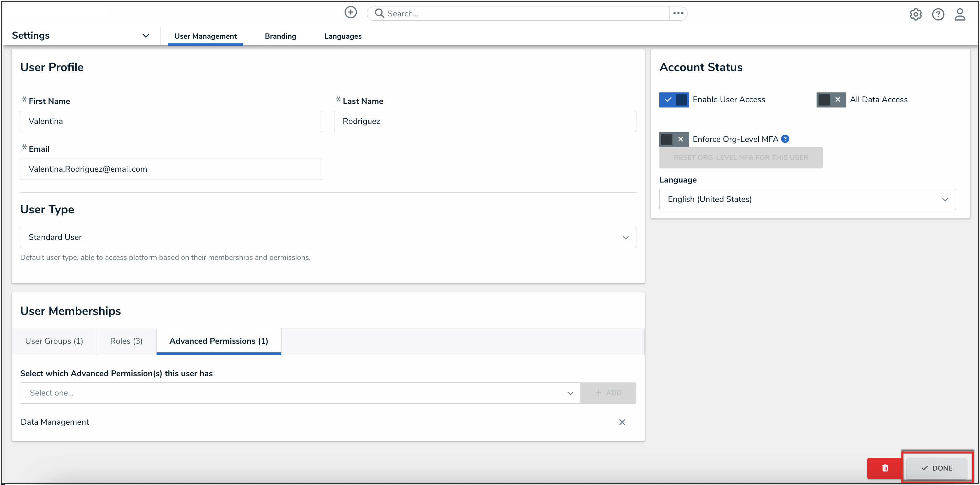980x485 pixels.
Task: Open the Standard User type dropdown
Action: point(328,238)
